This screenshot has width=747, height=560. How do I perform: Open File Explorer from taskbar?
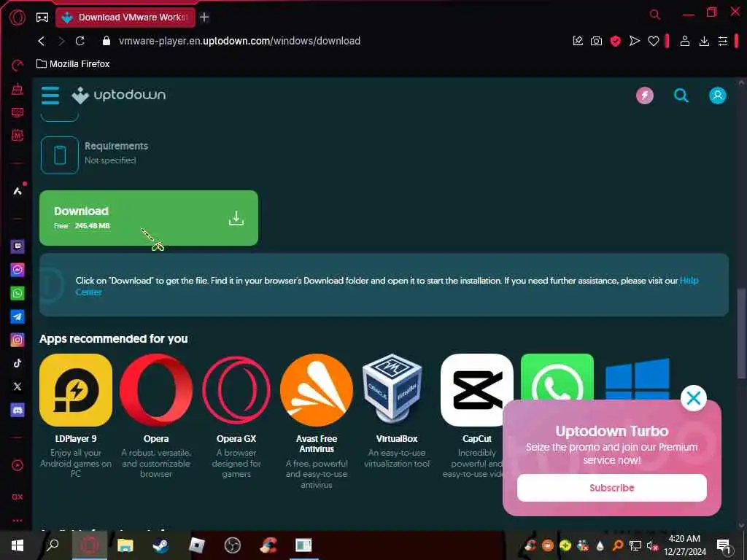click(125, 545)
